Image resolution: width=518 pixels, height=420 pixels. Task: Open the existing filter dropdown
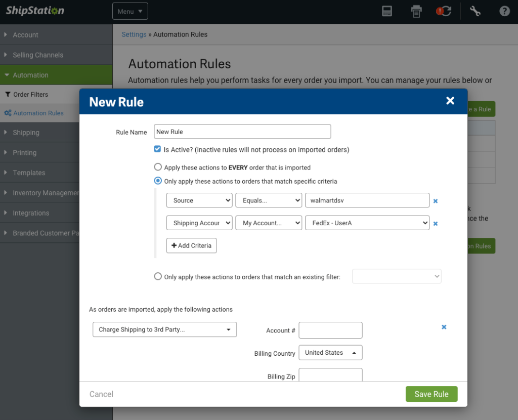(x=397, y=276)
